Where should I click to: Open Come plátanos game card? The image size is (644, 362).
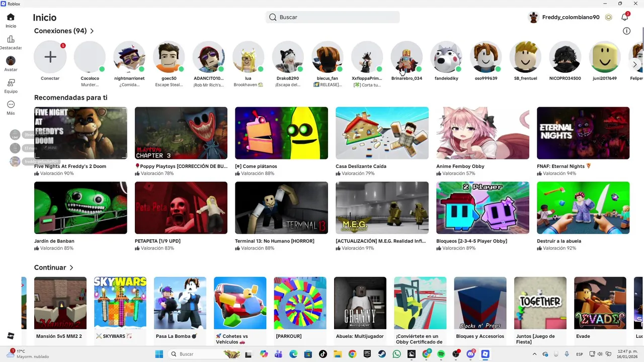[x=281, y=141]
